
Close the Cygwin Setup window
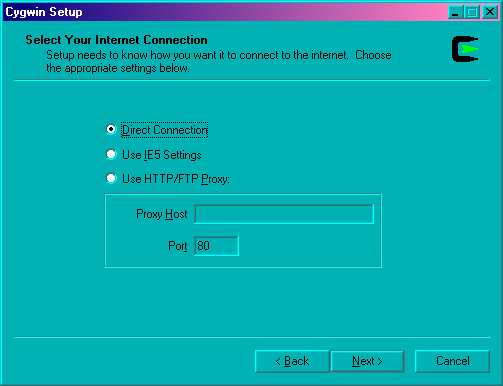490,12
